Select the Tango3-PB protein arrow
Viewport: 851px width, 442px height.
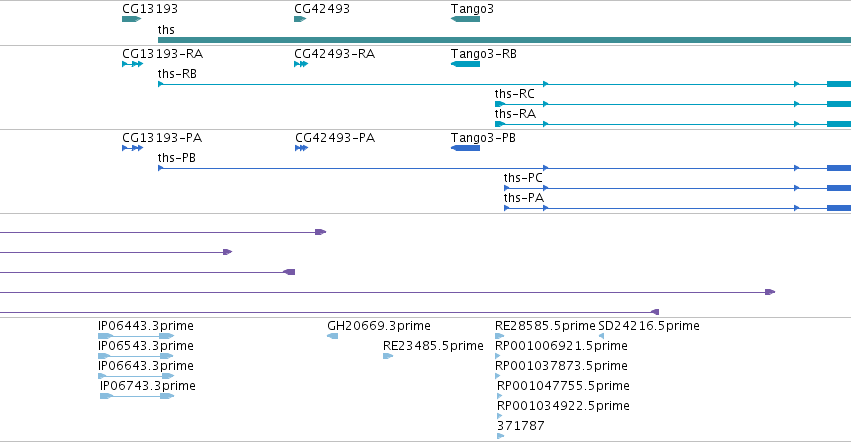466,148
